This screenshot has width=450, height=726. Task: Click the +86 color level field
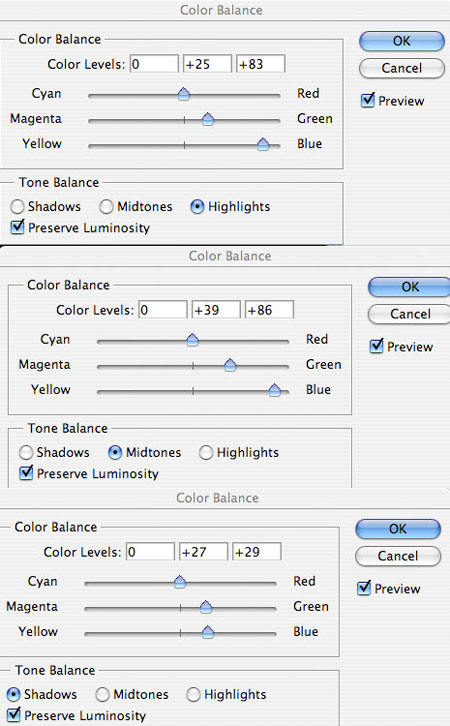[x=269, y=310]
